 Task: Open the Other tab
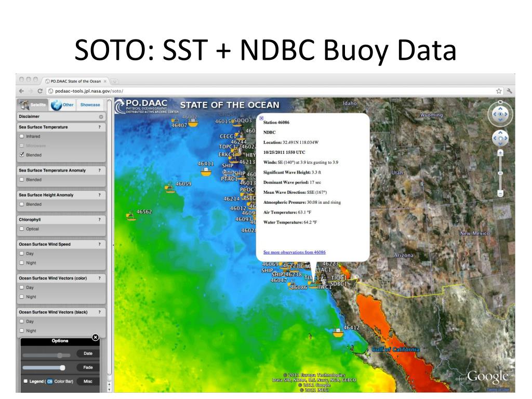pyautogui.click(x=62, y=105)
